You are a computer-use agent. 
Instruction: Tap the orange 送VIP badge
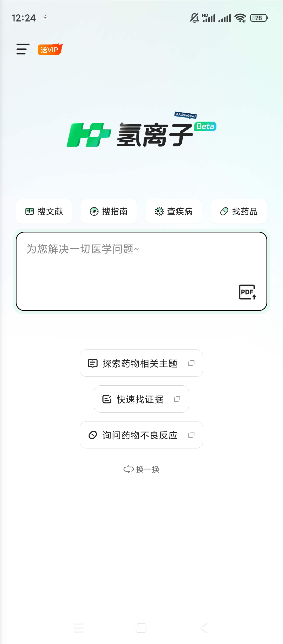pyautogui.click(x=50, y=49)
